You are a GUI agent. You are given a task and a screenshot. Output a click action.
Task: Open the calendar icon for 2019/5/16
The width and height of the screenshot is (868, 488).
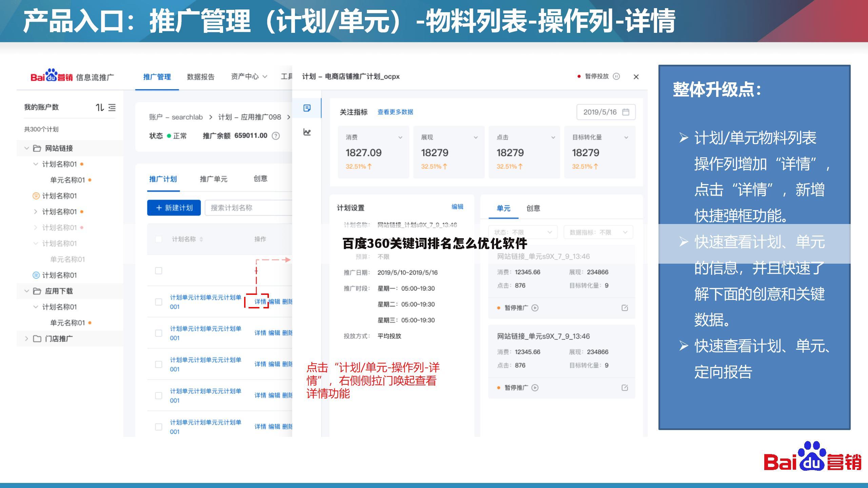tap(626, 112)
